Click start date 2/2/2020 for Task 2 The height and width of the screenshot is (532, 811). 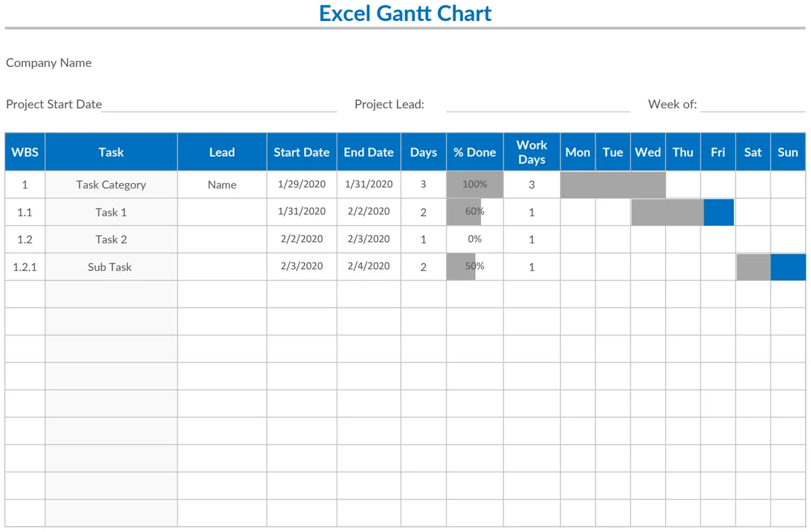(x=301, y=239)
